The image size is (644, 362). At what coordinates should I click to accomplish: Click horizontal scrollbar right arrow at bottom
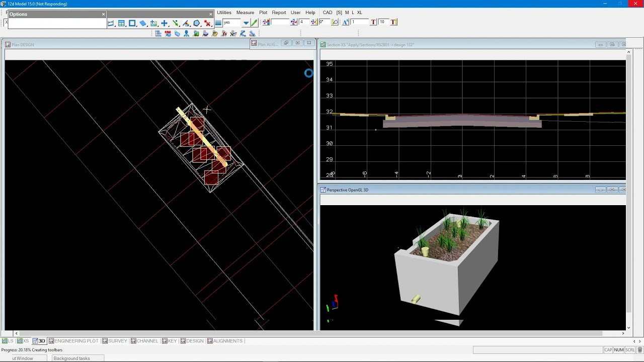(x=623, y=333)
